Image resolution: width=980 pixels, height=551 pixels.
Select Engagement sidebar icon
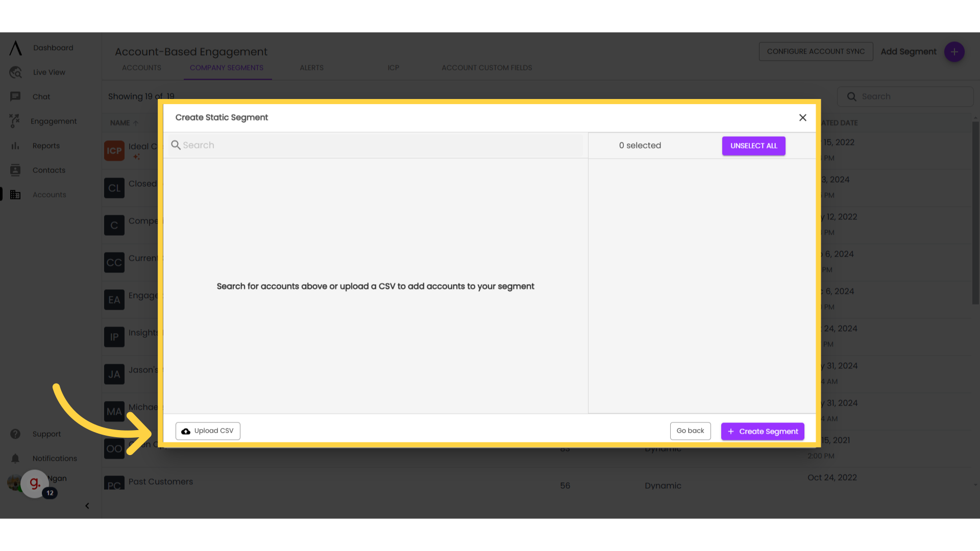15,121
